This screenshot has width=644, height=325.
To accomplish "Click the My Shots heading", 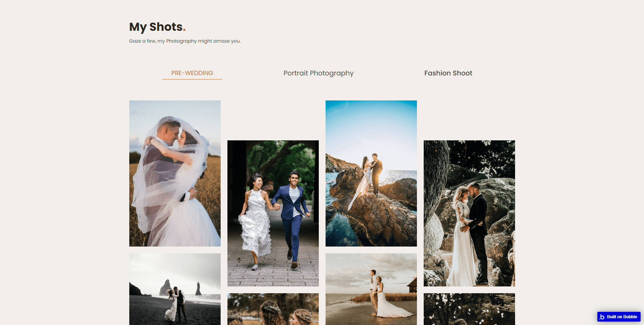I will [156, 27].
